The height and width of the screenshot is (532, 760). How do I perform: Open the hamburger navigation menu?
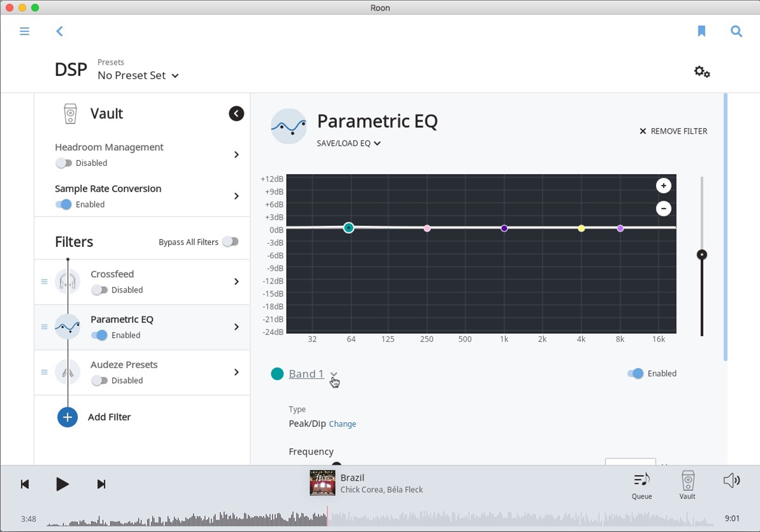point(25,31)
